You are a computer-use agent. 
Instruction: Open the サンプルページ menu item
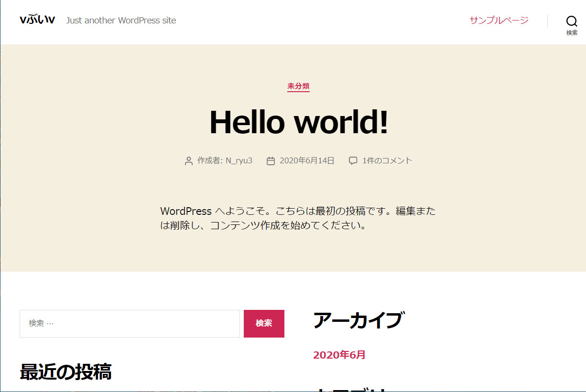pos(499,20)
